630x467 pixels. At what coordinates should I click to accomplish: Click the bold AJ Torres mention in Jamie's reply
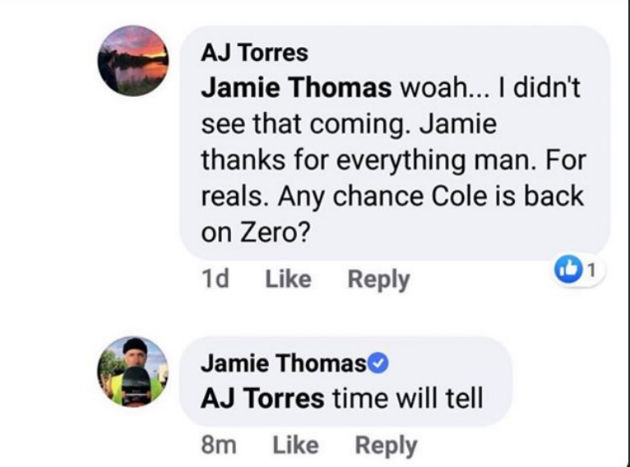coord(263,397)
